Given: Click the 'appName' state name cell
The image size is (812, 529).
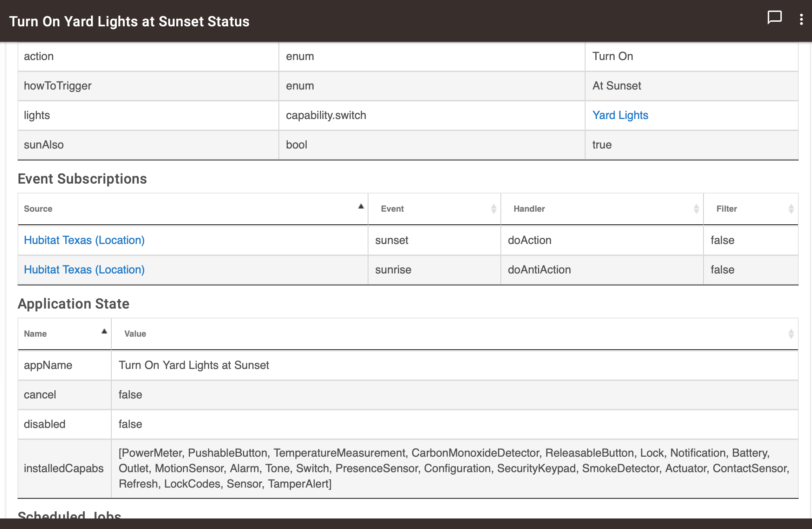Looking at the screenshot, I should [x=65, y=365].
